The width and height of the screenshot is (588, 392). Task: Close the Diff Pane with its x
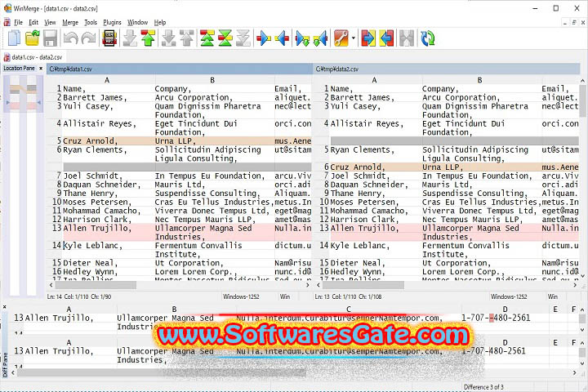click(5, 307)
